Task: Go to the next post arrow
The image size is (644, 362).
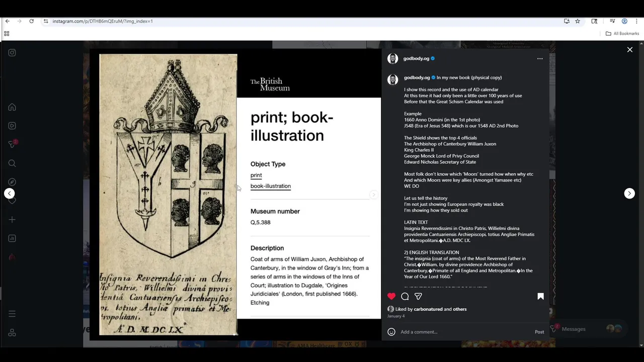Action: coord(629,194)
